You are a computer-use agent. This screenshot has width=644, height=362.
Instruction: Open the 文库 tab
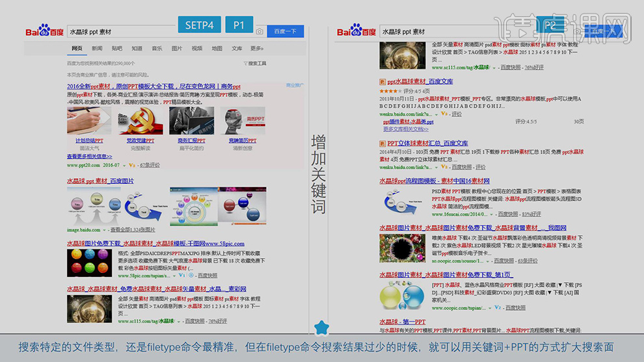pos(237,49)
